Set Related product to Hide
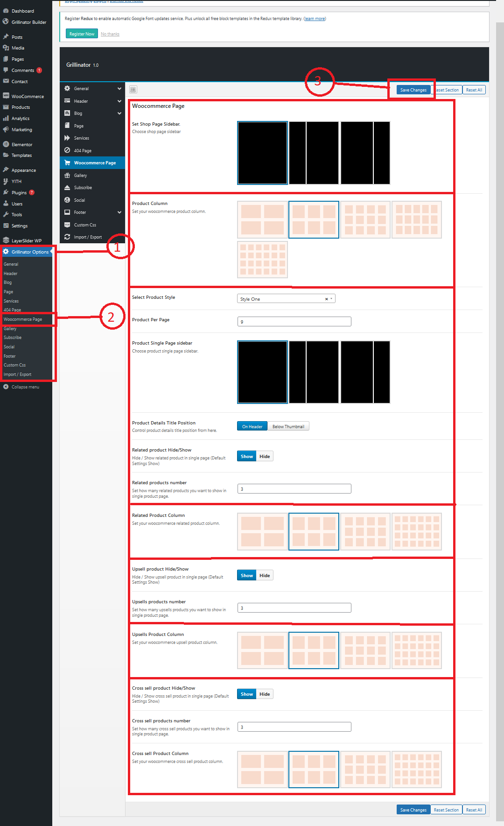This screenshot has width=504, height=826. (x=265, y=456)
